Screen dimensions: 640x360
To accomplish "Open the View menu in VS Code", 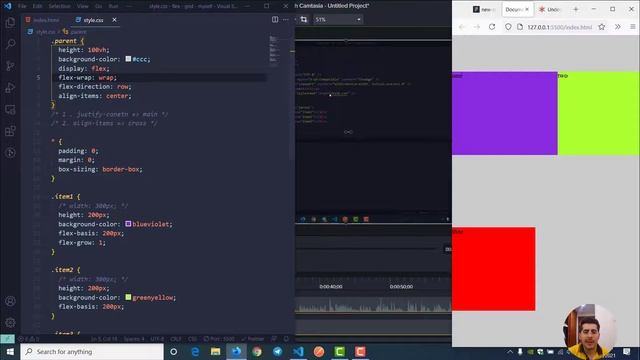I will click(x=82, y=6).
